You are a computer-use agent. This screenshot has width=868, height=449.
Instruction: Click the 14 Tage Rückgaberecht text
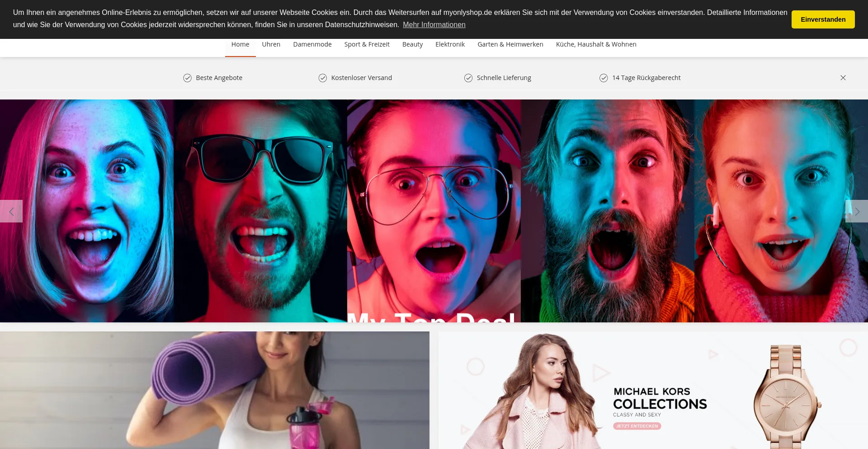(x=646, y=78)
